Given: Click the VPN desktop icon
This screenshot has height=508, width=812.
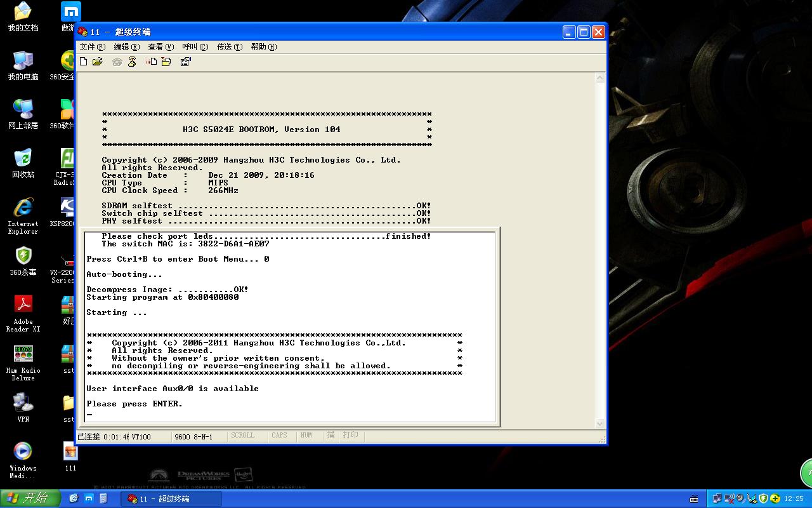Looking at the screenshot, I should point(23,407).
